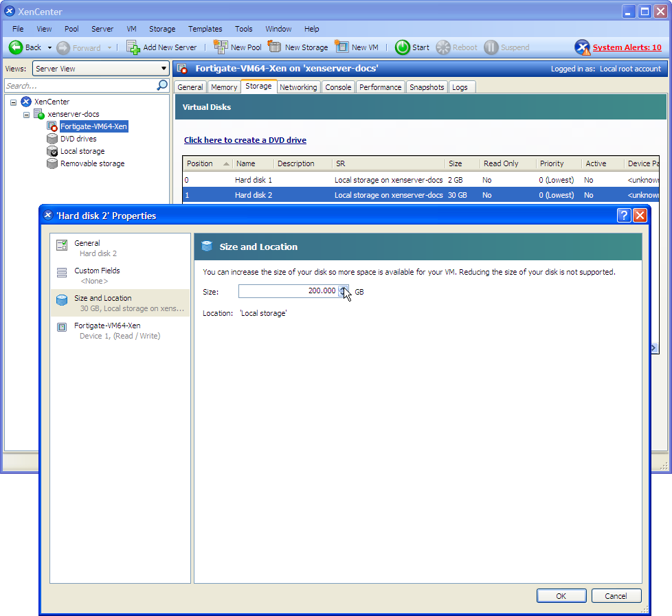Switch to the Memory tab
Viewport: 672px width, 616px height.
(224, 87)
